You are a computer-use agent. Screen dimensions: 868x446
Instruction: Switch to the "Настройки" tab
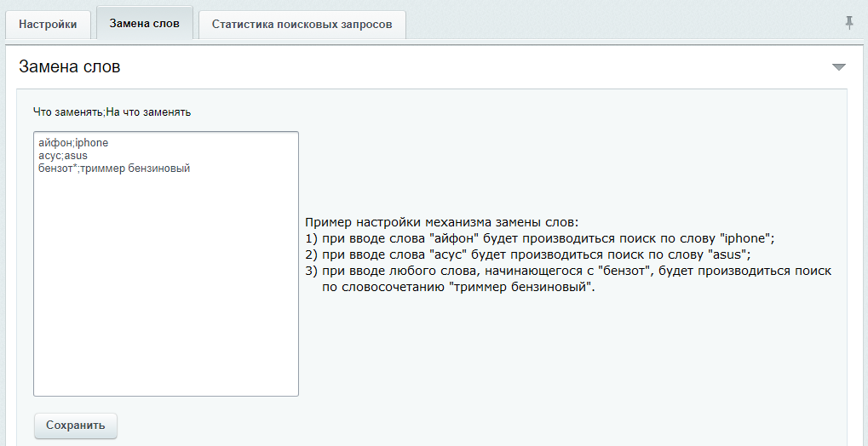(x=48, y=25)
